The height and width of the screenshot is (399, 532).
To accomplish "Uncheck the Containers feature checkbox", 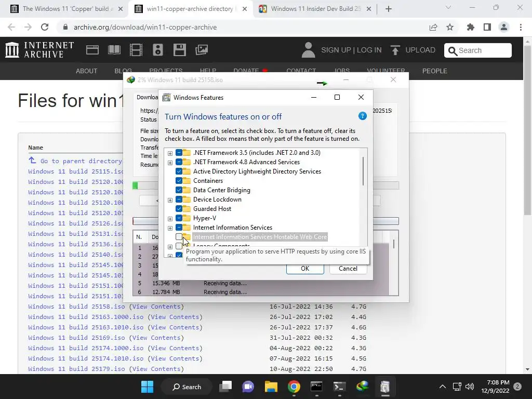I will pos(179,181).
